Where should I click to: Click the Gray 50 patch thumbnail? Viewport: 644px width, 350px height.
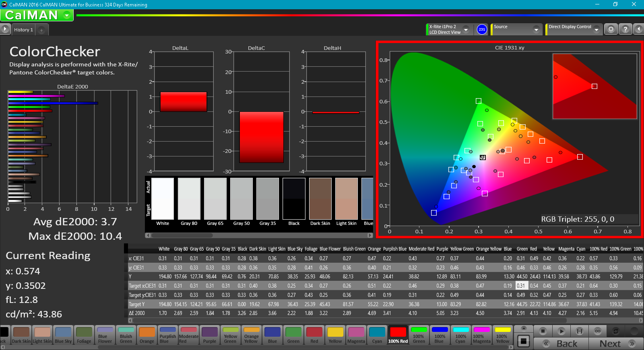(x=242, y=199)
